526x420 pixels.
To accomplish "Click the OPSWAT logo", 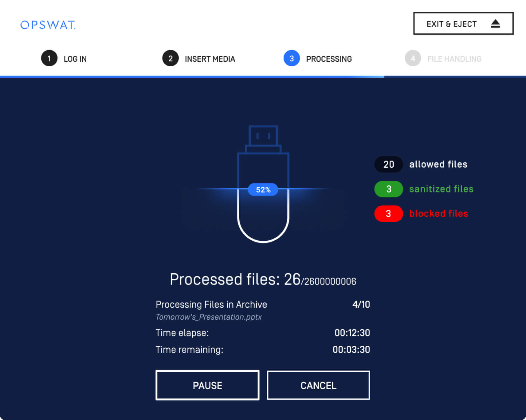I will click(48, 25).
